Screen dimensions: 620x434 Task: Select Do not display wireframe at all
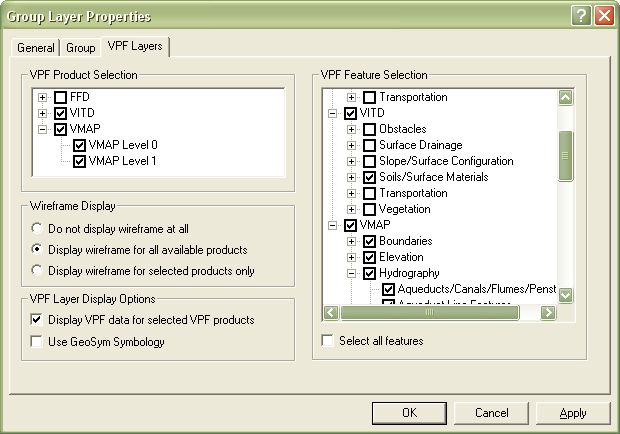pyautogui.click(x=37, y=228)
